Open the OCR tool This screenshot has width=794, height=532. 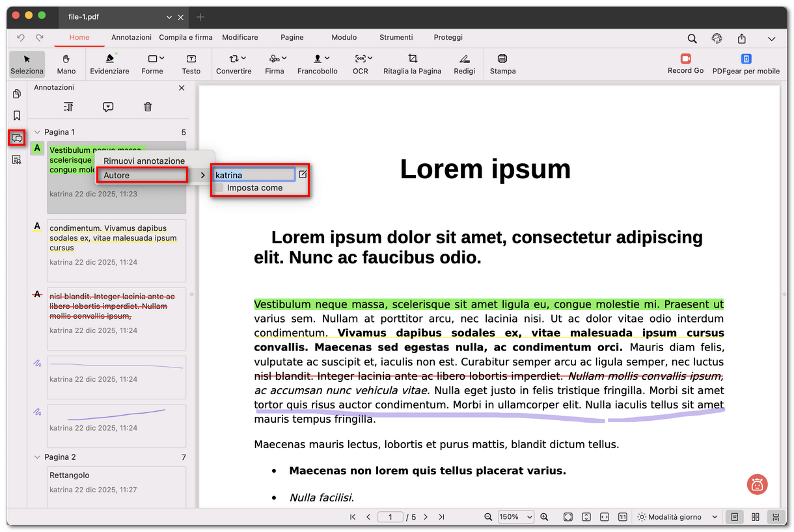pyautogui.click(x=361, y=63)
